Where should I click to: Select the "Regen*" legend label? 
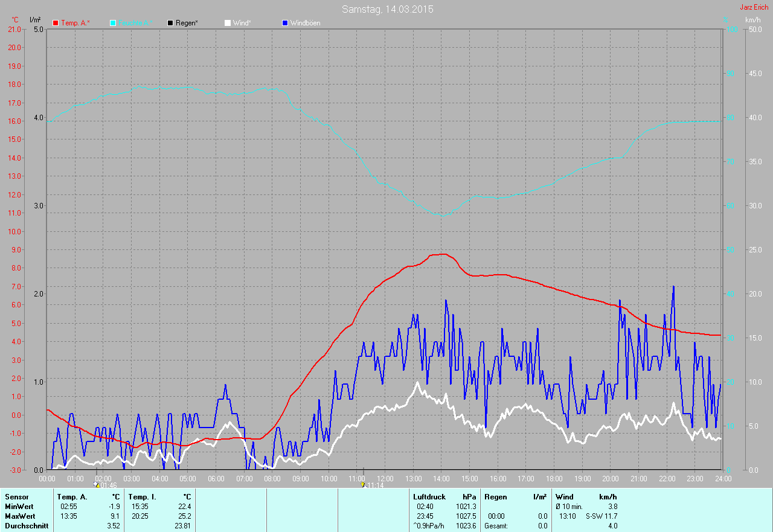(187, 23)
